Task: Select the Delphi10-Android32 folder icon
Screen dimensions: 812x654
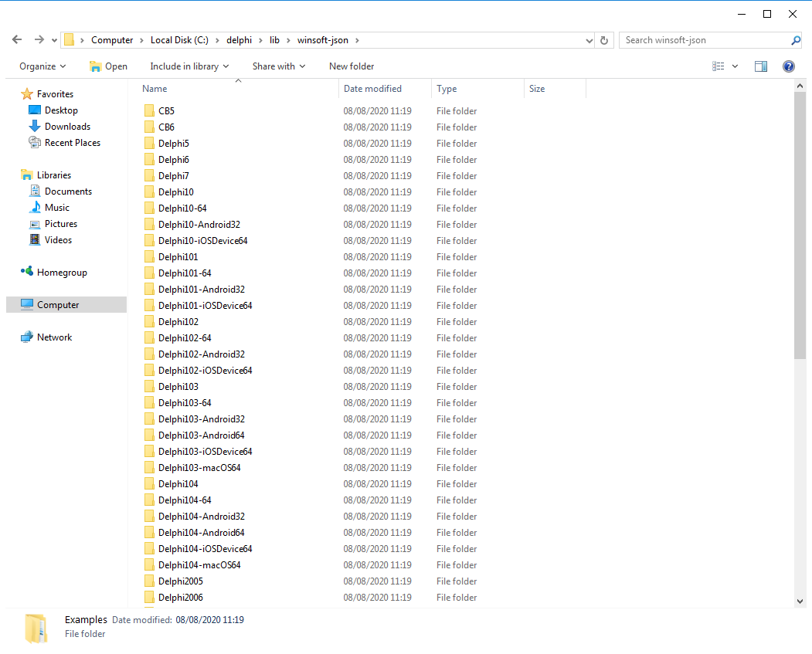Action: (x=149, y=224)
